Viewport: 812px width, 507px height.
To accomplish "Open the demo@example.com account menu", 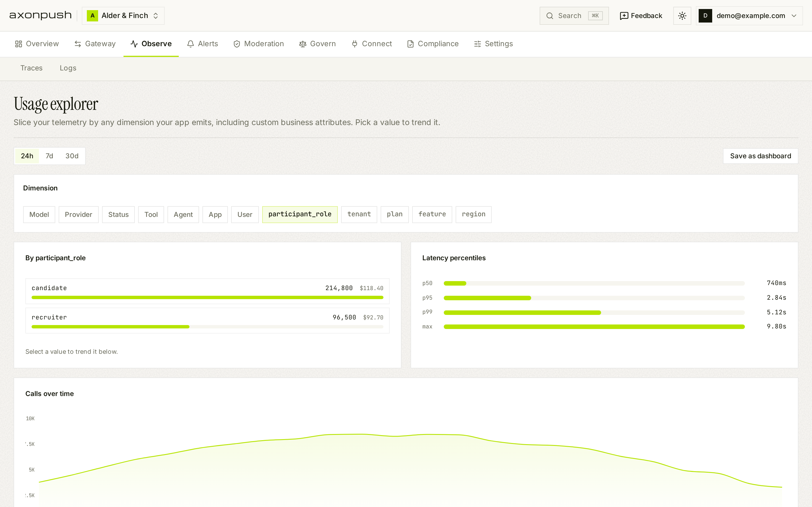I will pos(749,16).
